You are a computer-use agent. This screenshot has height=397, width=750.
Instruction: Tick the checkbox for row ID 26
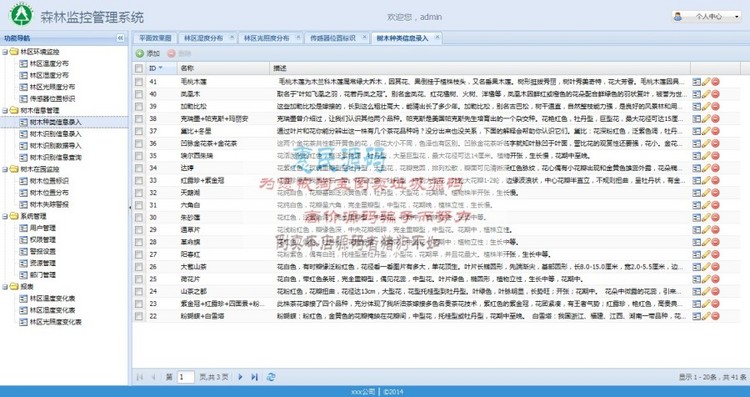[x=139, y=267]
